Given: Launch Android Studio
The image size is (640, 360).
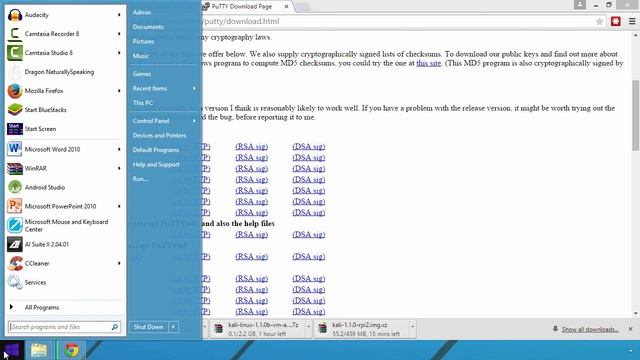Looking at the screenshot, I should point(64,187).
